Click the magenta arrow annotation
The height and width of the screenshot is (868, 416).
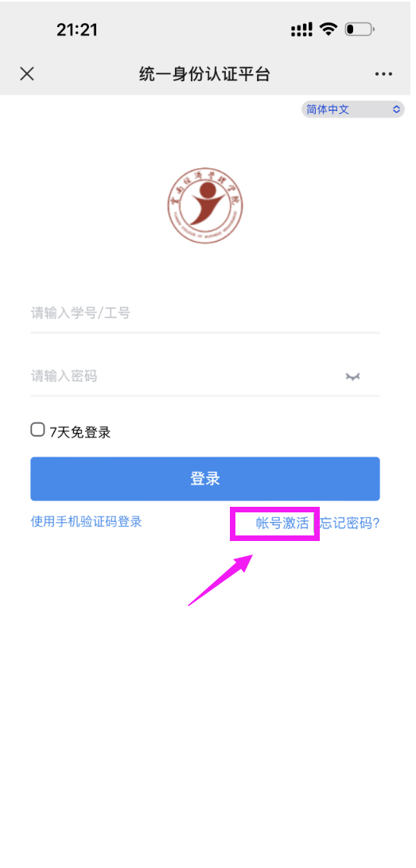[x=220, y=580]
